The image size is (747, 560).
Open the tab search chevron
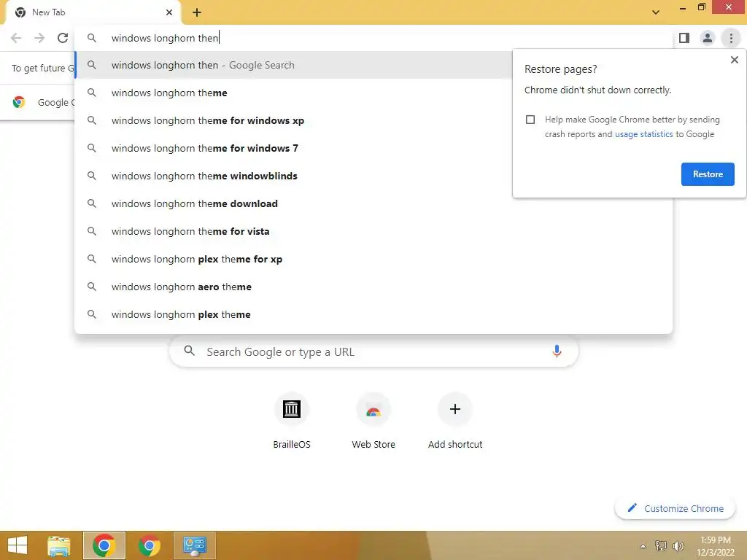tap(656, 12)
